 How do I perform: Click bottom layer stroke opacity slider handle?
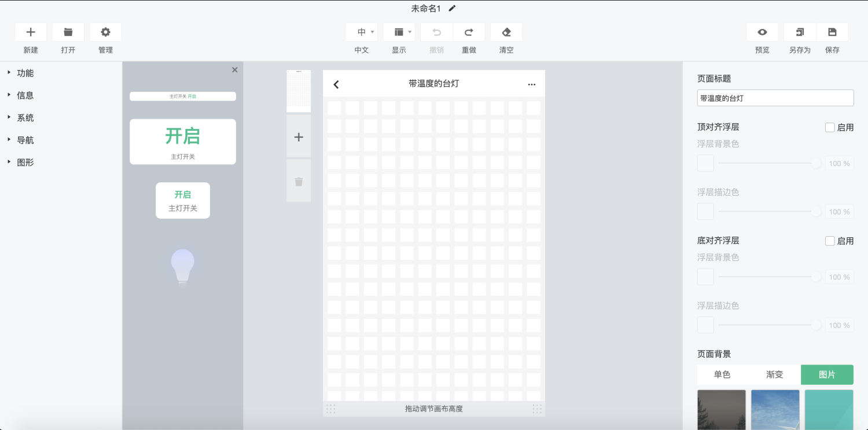coord(816,325)
